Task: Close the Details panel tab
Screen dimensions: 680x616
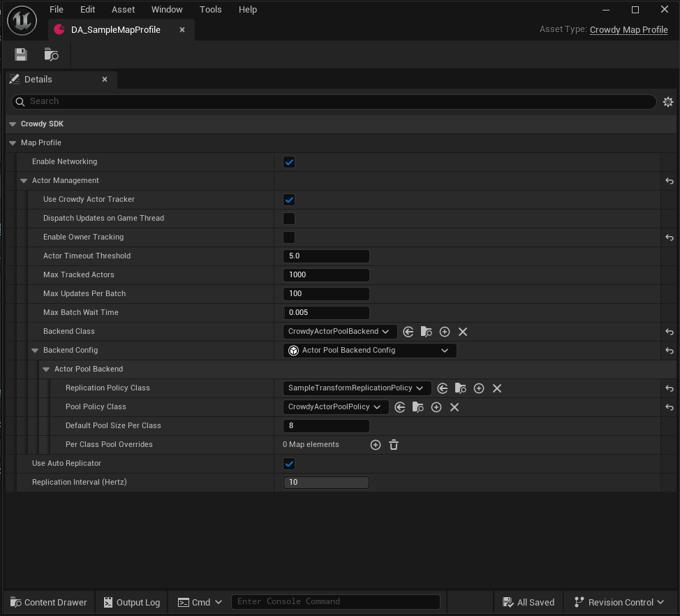Action: [x=105, y=80]
